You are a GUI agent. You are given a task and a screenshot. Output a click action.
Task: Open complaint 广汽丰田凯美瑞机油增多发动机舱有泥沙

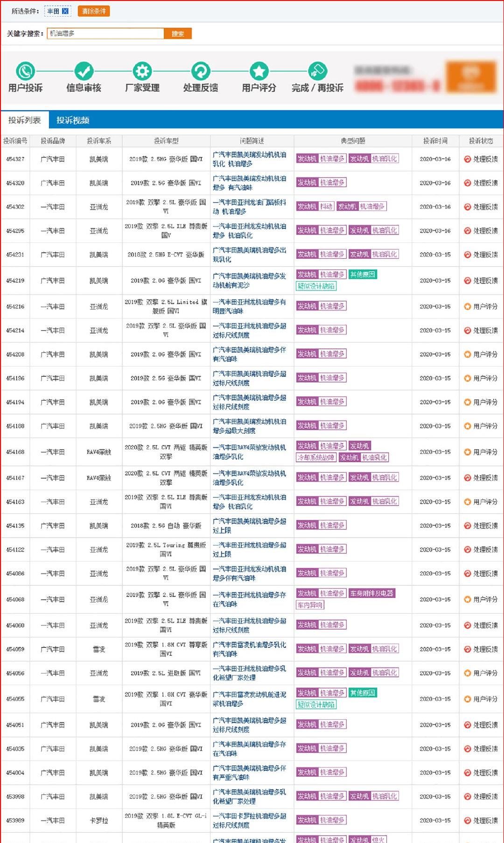[250, 280]
